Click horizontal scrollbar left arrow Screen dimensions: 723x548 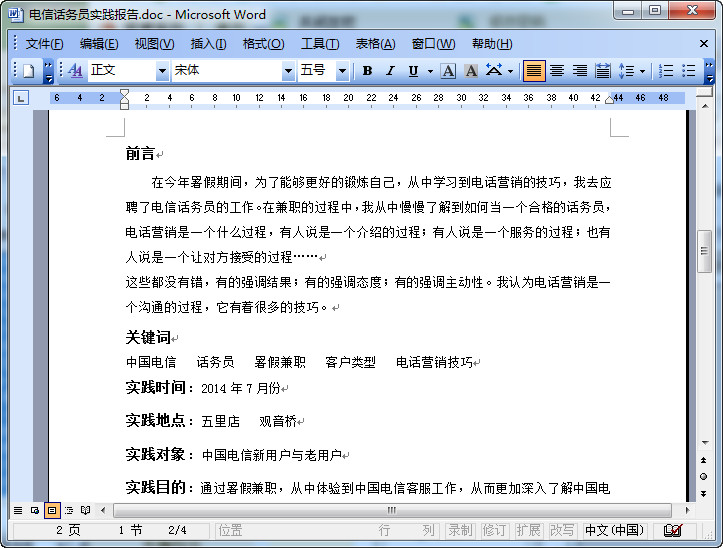pos(103,510)
